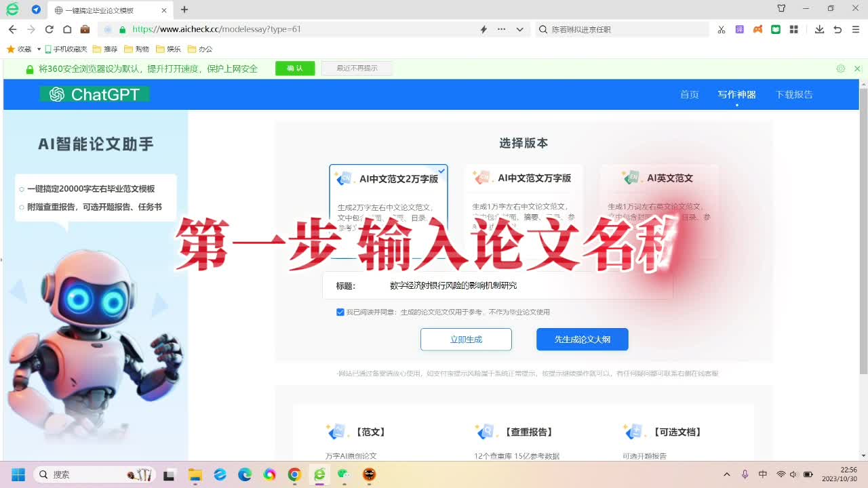Click the 标题 paper title input field
Image resolution: width=868 pixels, height=488 pixels.
point(515,286)
